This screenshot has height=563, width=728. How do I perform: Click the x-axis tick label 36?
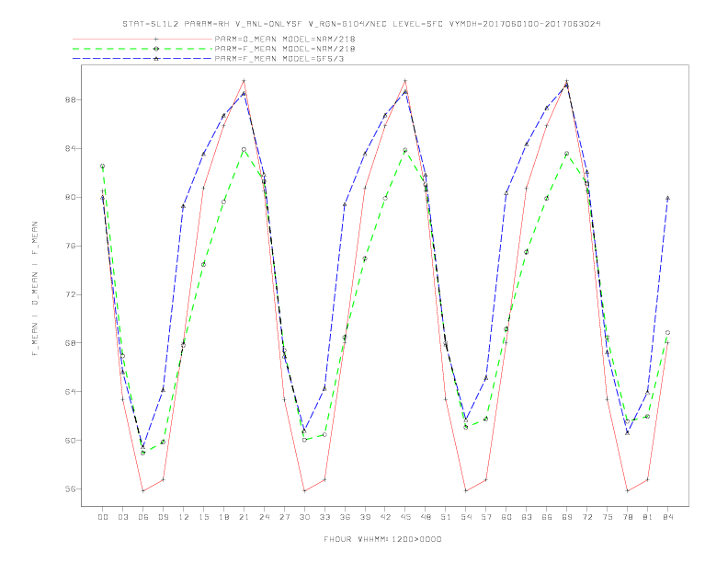[x=345, y=517]
